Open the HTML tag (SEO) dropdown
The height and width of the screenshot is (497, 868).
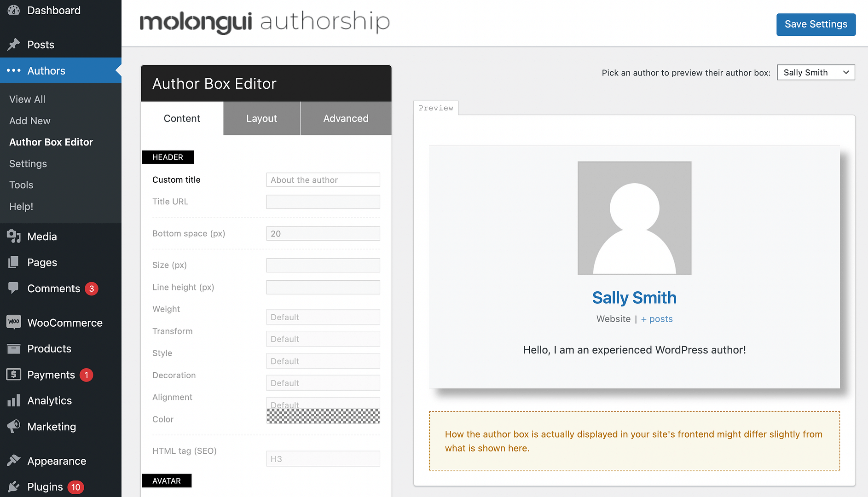323,459
